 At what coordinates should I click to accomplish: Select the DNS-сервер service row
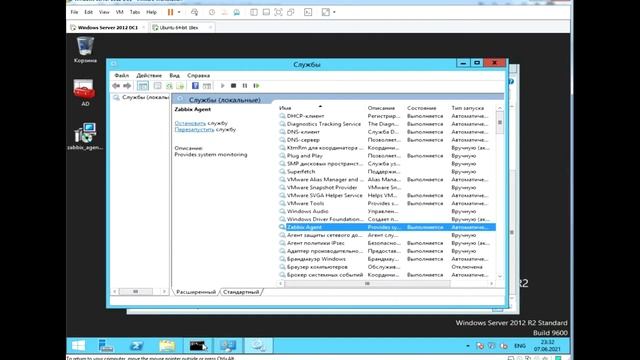coord(387,140)
